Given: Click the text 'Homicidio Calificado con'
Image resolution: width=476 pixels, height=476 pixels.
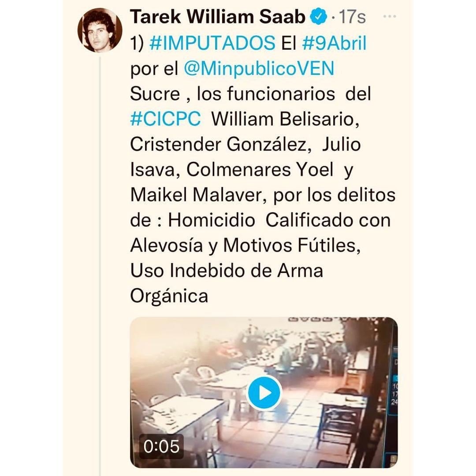Looking at the screenshot, I should [x=279, y=220].
